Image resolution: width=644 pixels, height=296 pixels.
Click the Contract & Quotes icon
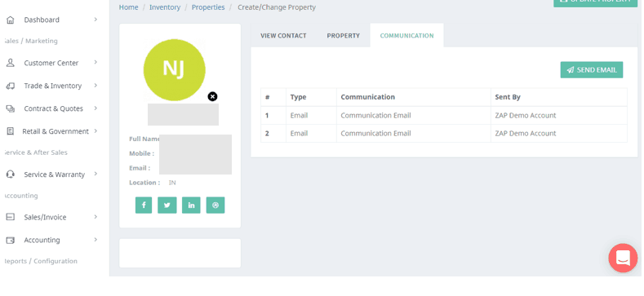pos(11,108)
